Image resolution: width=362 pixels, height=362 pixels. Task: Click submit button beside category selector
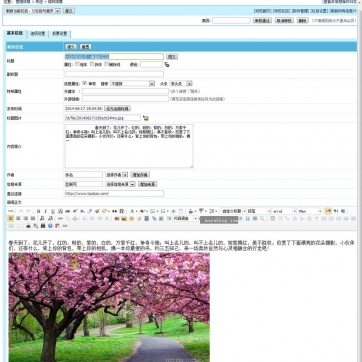tap(69, 11)
